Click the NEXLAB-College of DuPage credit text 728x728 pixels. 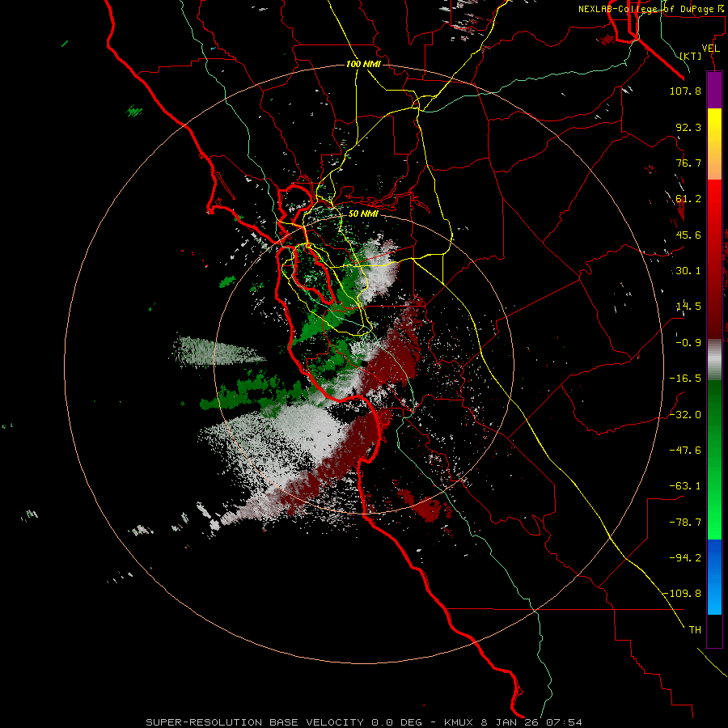coord(652,9)
